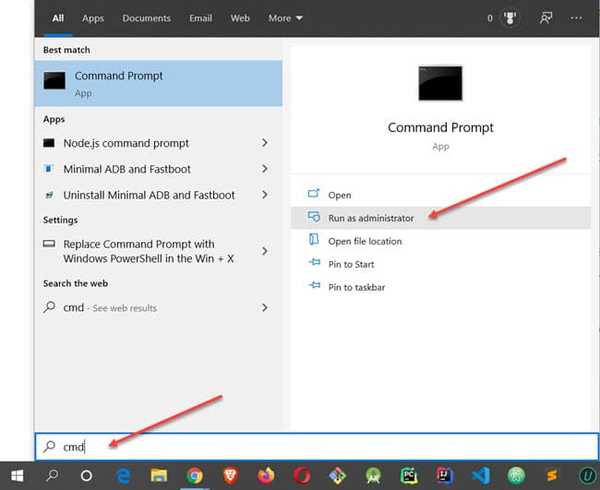
Task: Select the All search tab
Action: pyautogui.click(x=58, y=18)
